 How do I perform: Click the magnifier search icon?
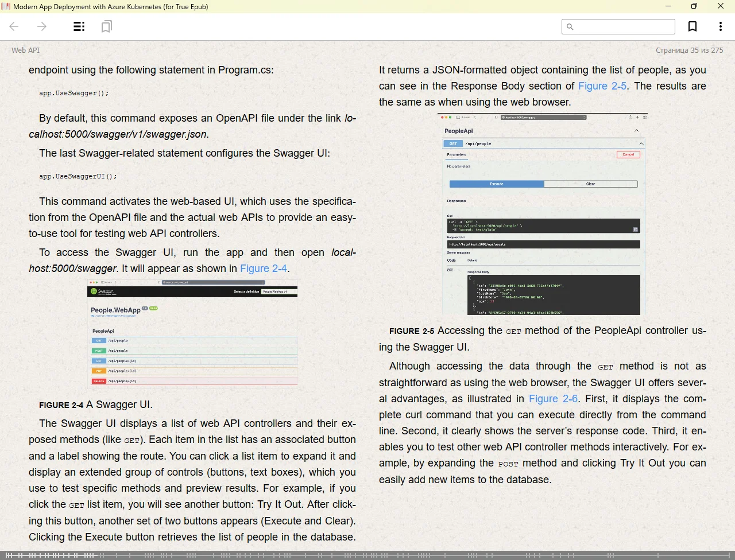click(570, 26)
